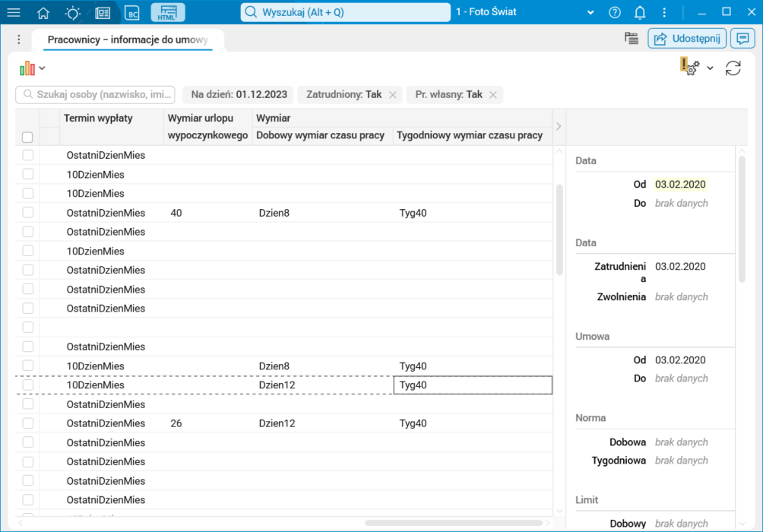Image resolution: width=763 pixels, height=532 pixels.
Task: Click the lightbulb icon in title bar
Action: [73, 12]
